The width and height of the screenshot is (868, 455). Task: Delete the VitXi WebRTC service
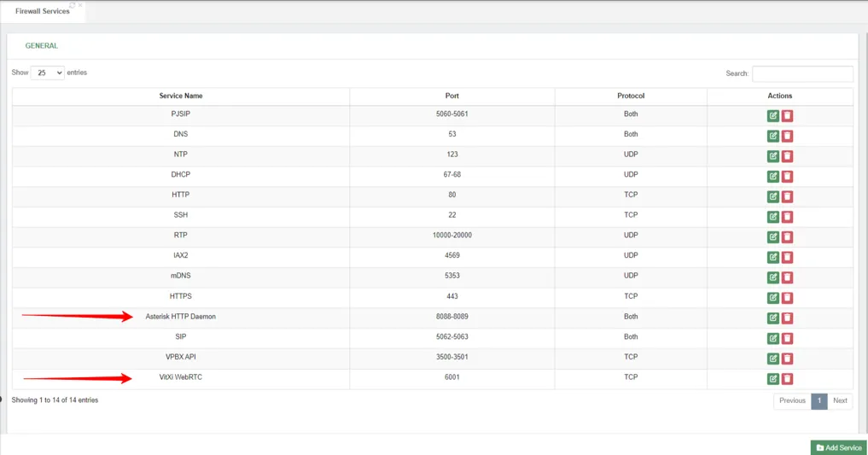(x=787, y=379)
